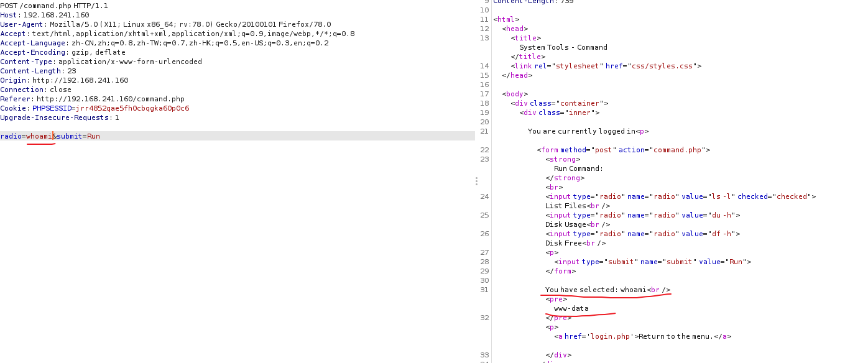Click the pane divider handle dots

[x=476, y=181]
